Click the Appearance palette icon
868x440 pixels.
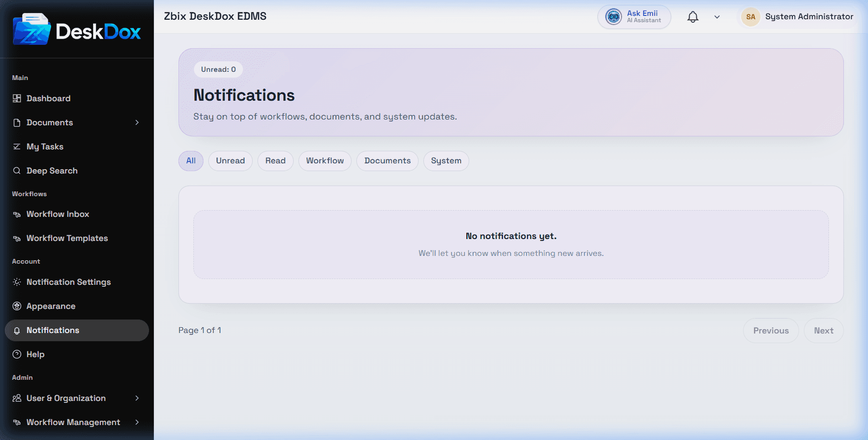(x=17, y=306)
